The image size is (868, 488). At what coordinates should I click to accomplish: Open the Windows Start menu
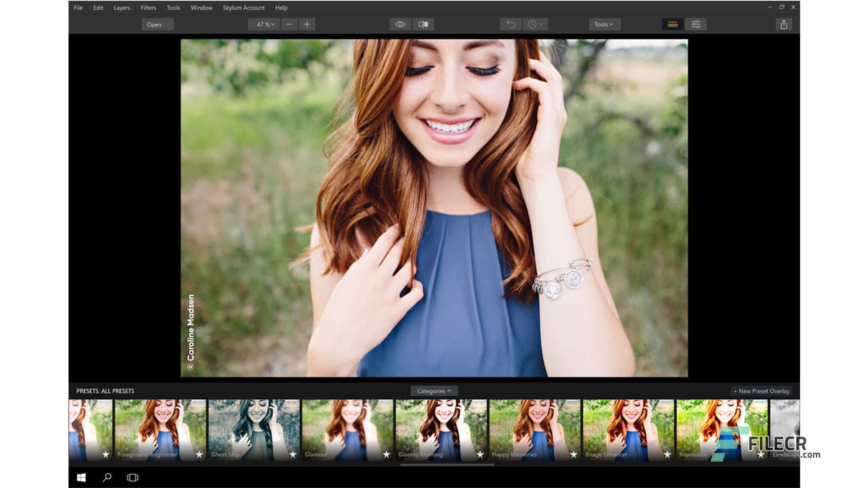click(81, 477)
